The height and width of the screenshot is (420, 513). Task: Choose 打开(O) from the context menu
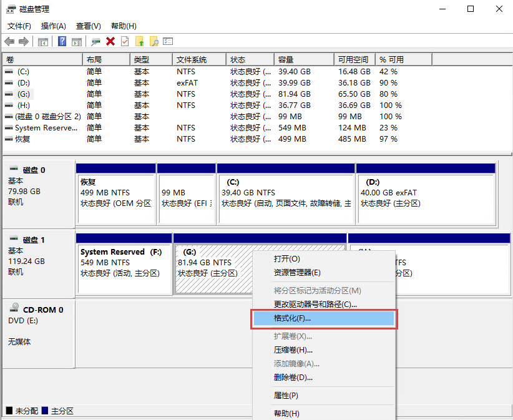pos(323,259)
